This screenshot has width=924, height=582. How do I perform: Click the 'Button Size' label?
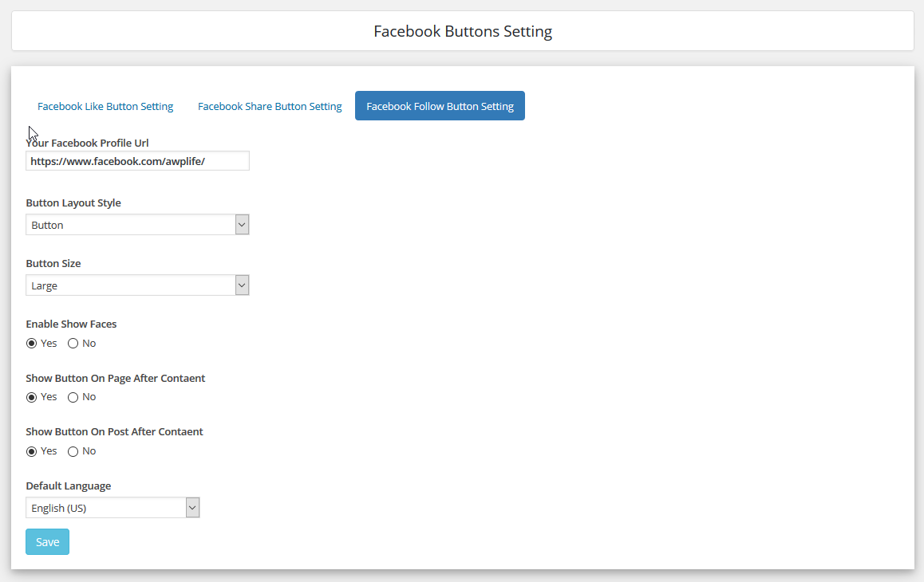(x=53, y=263)
